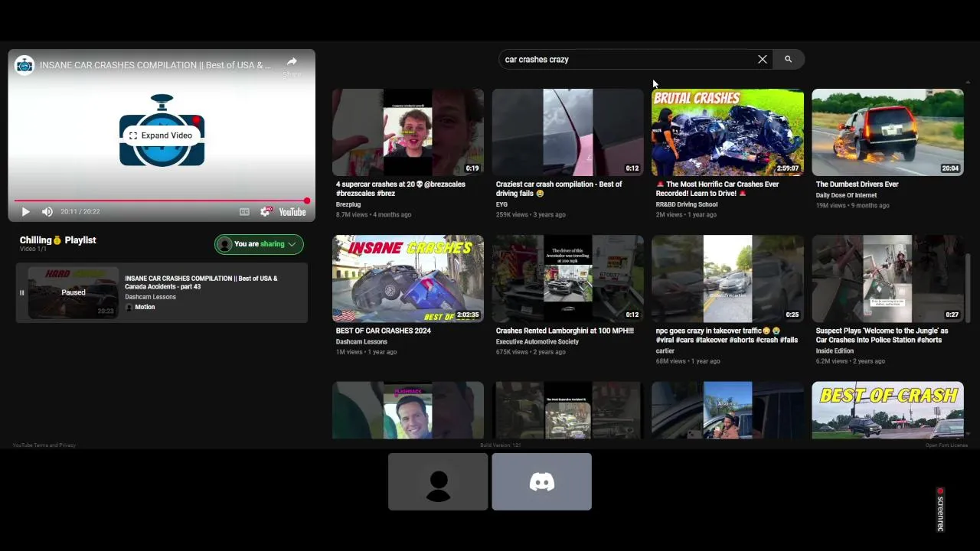
Task: Click title 'Craziest car crash compilation'
Action: pos(559,189)
